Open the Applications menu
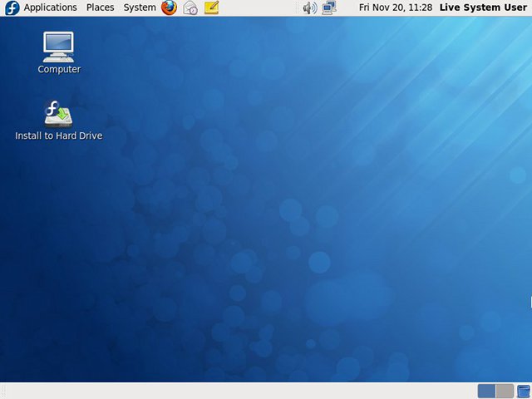Image resolution: width=532 pixels, height=399 pixels. pos(50,7)
